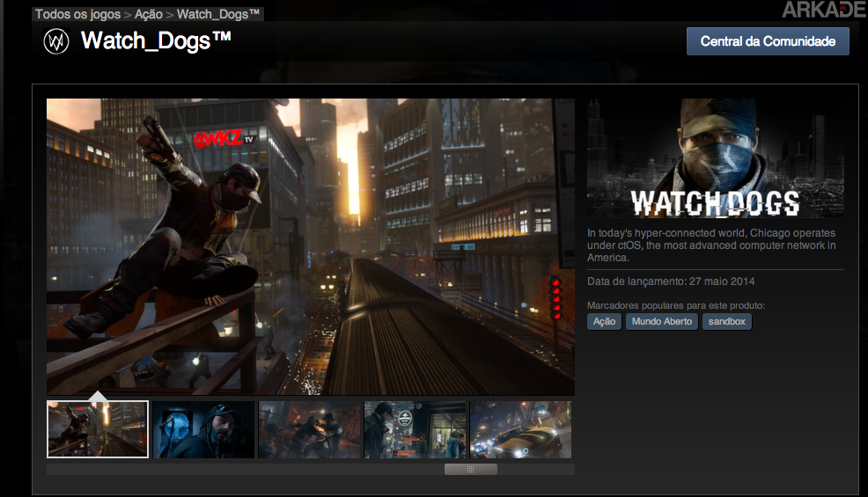Viewport: 868px width, 497px height.
Task: Open the Ação breadcrumb category
Action: coord(149,14)
